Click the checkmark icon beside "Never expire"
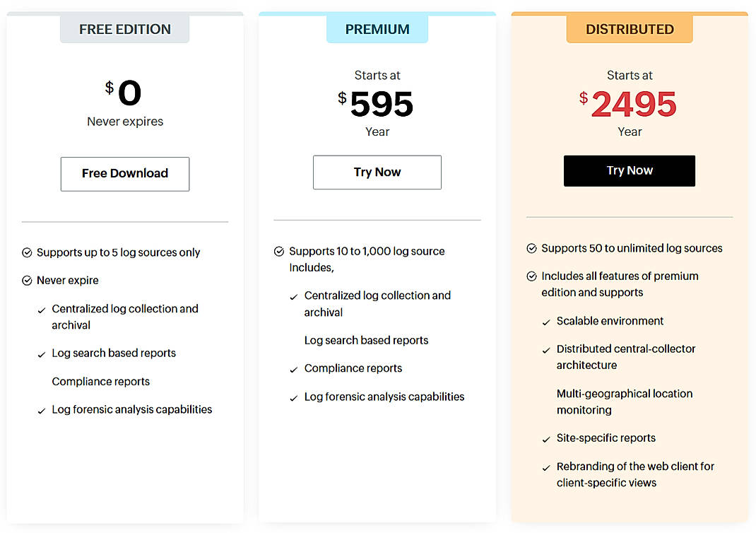 [x=27, y=281]
